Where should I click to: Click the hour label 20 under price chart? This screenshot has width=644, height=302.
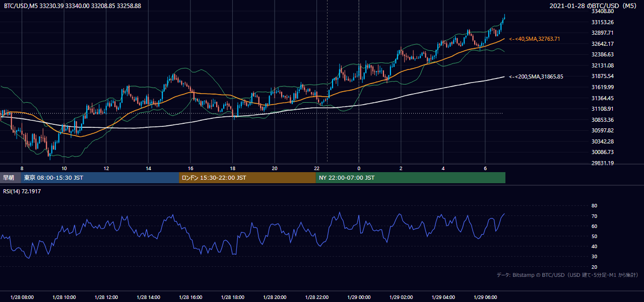275,168
